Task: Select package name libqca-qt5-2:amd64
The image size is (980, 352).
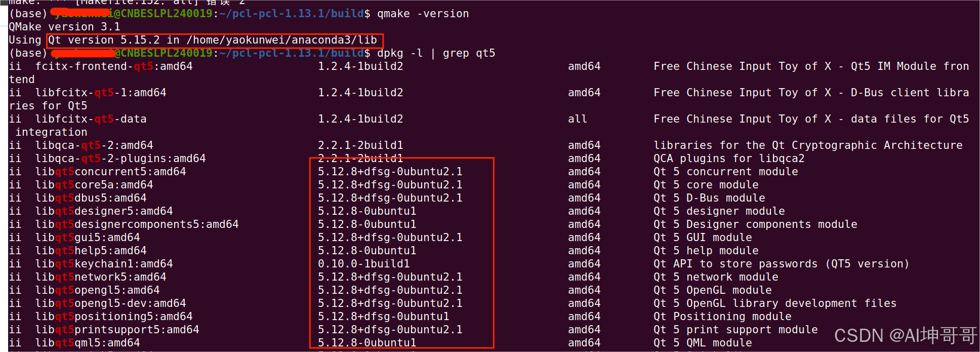Action: coord(94,145)
